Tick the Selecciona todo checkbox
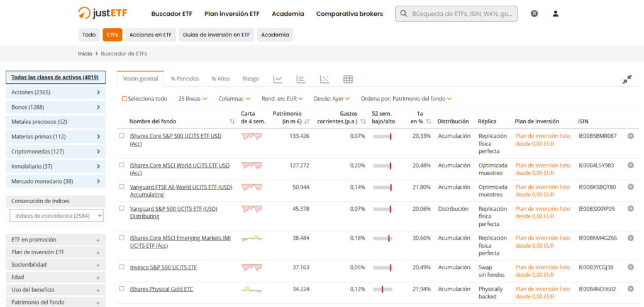Image resolution: width=644 pixels, height=307 pixels. click(125, 99)
